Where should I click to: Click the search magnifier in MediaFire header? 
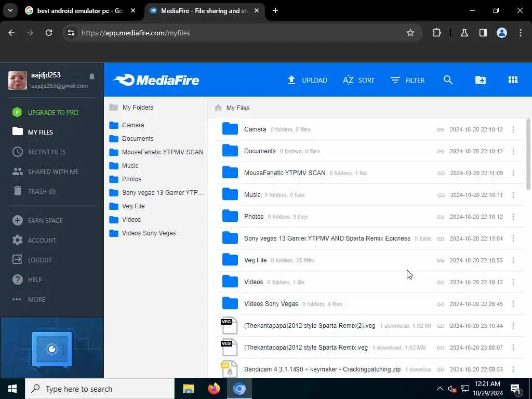[x=448, y=80]
